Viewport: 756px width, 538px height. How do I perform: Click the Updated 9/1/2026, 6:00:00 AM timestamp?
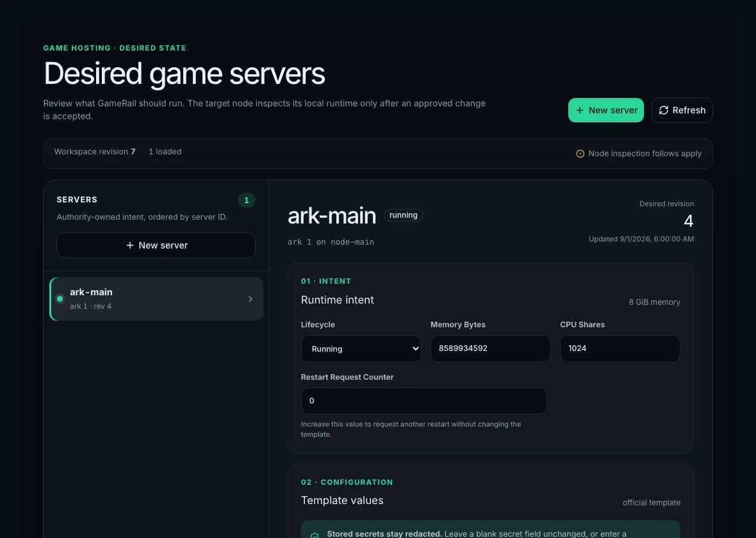[641, 239]
